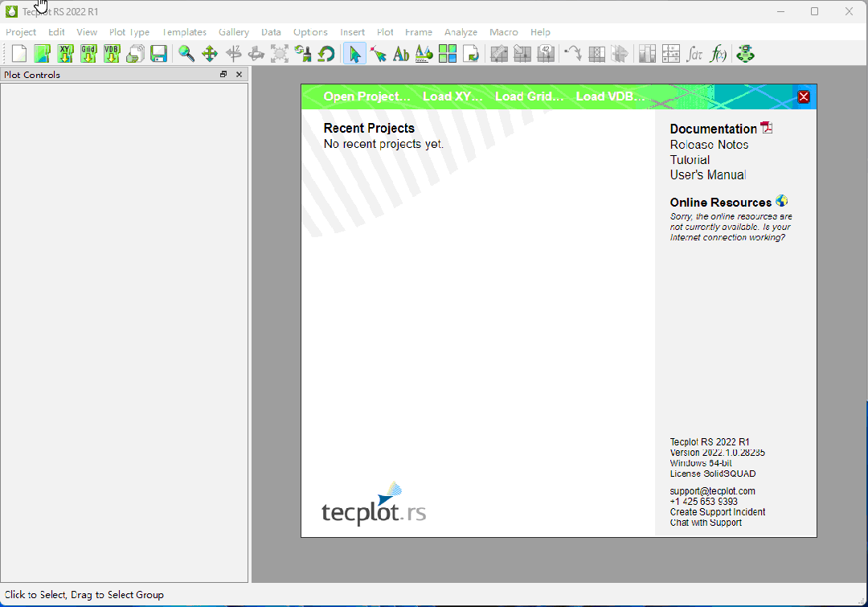Click the grid with scattered squares icon

click(670, 54)
